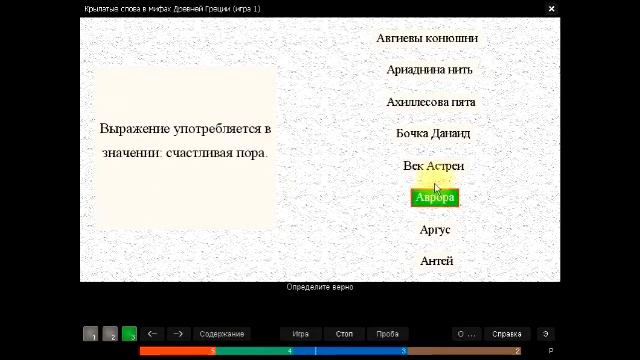Select answer Антей
The height and width of the screenshot is (360, 640).
tap(436, 261)
